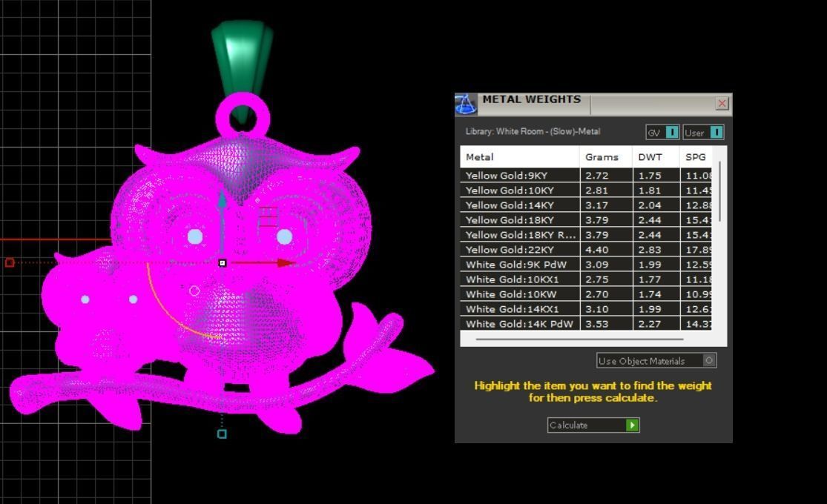Sort by the DWT column header
Viewport: 827px width, 504px height.
pos(656,157)
